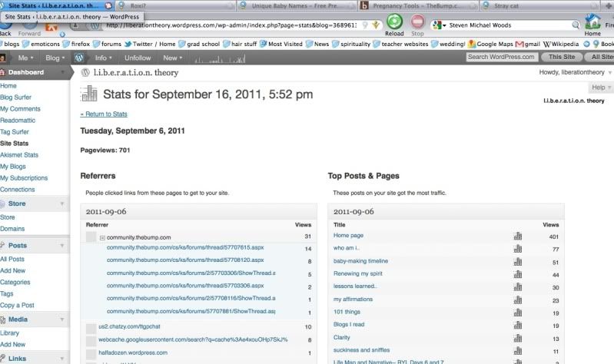Viewport: 614px width, 364px height.
Task: Open stats chart for lessons learned row
Action: [x=518, y=287]
